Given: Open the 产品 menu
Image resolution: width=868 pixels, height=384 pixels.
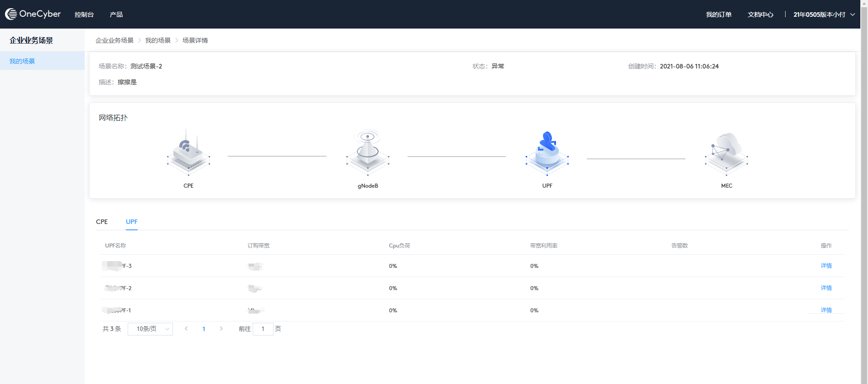Looking at the screenshot, I should point(116,15).
